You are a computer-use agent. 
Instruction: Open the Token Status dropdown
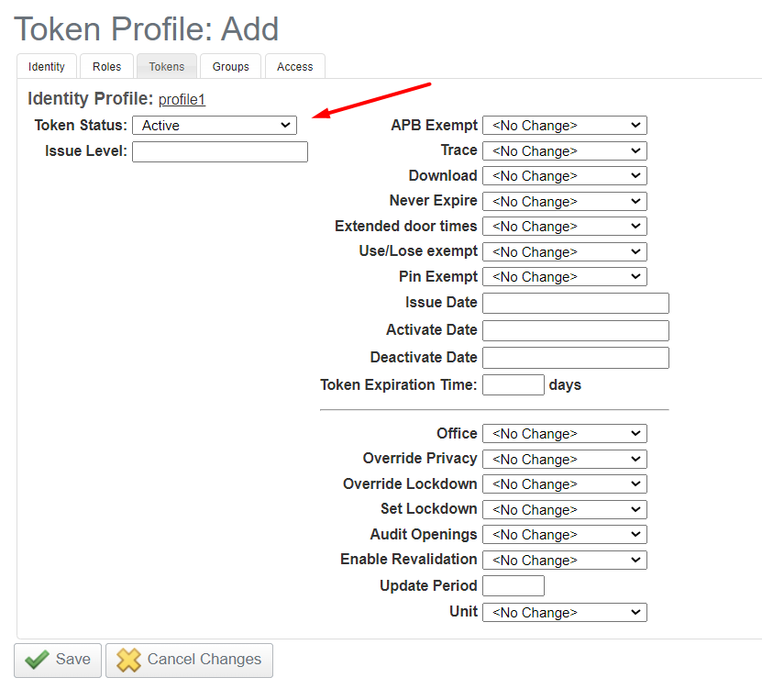215,125
